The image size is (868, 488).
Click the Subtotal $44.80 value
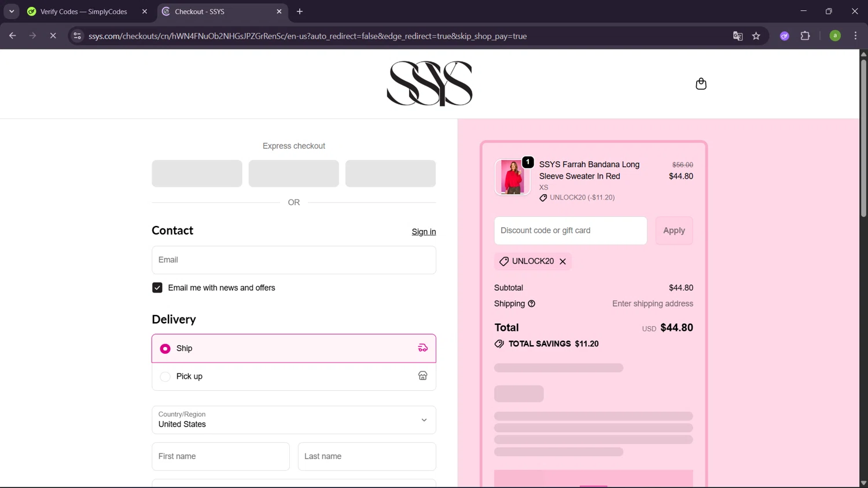pos(681,288)
